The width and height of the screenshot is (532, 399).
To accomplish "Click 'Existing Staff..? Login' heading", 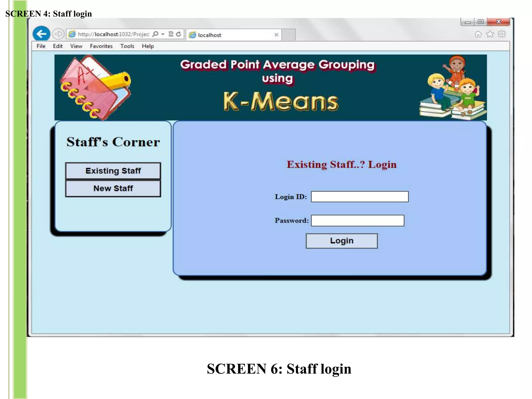I will point(342,164).
